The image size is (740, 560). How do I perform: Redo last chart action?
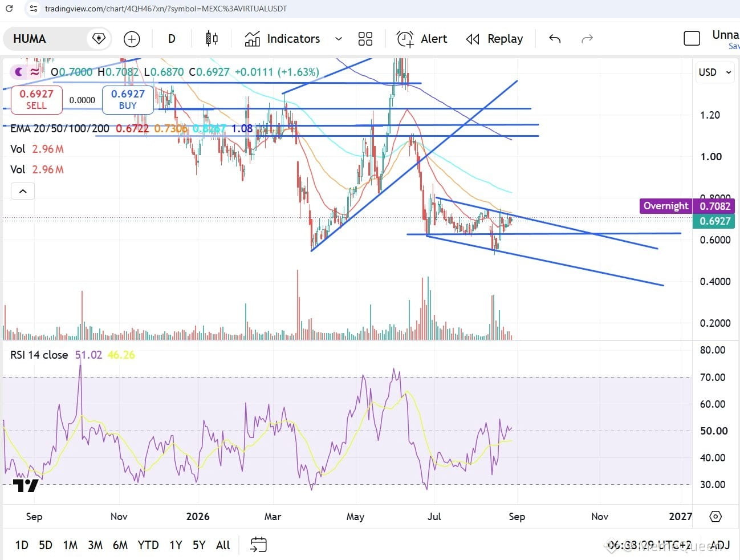pos(587,39)
